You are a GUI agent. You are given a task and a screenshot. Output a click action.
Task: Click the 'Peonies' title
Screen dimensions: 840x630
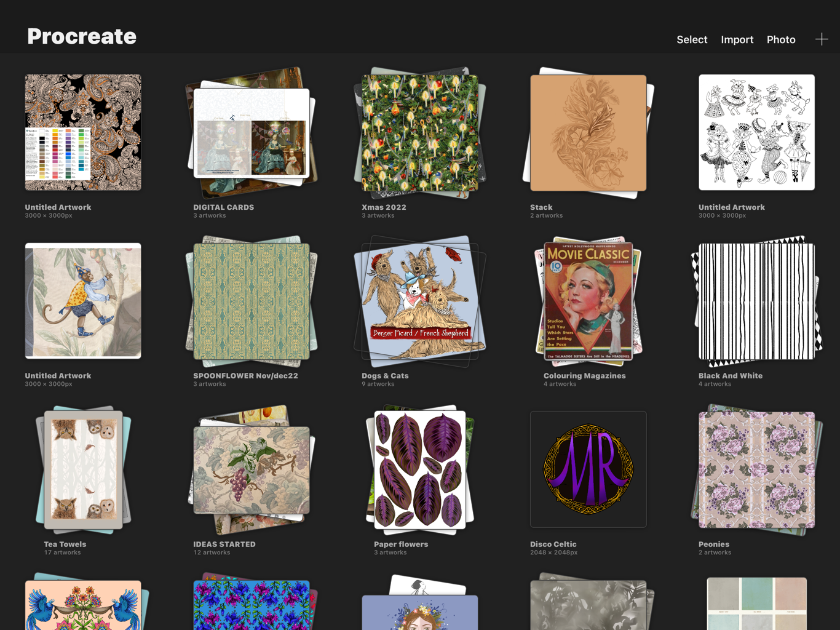point(714,544)
